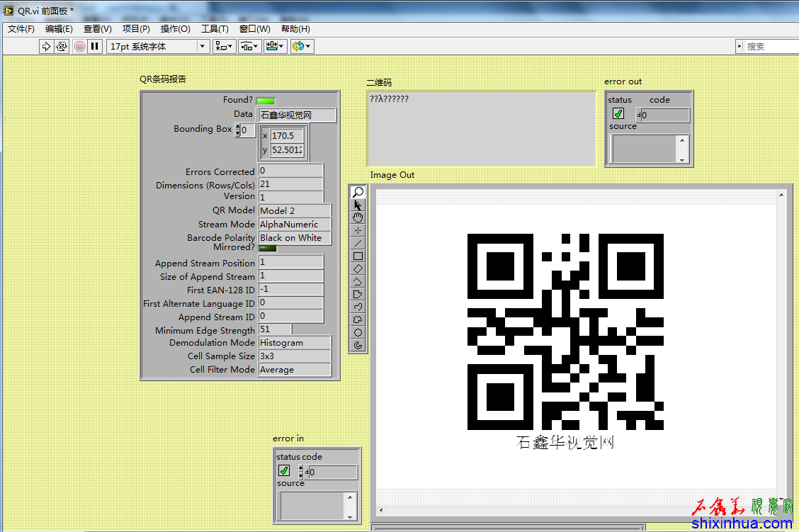Open the 工具(T) menu
799x532 pixels.
coord(215,29)
